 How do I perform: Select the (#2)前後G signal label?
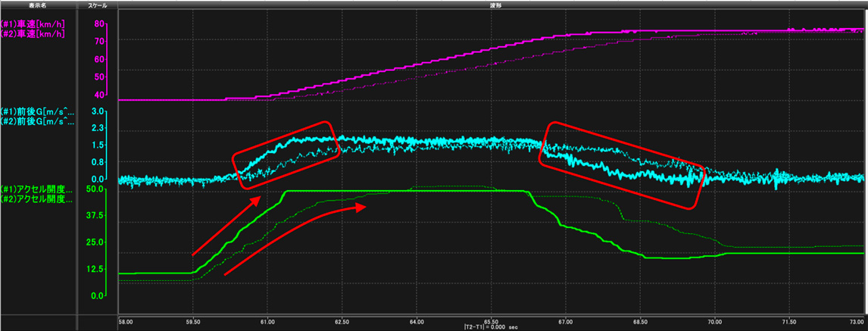click(38, 120)
